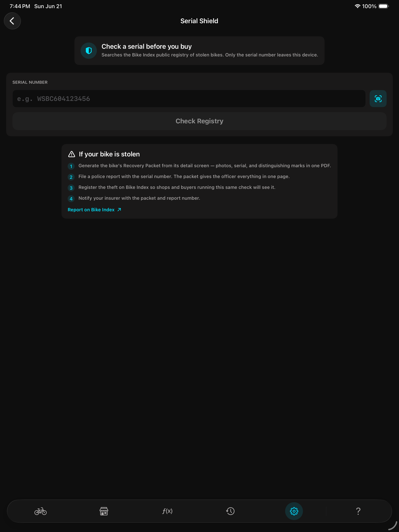Click 'Check a serial before you buy' heading
The width and height of the screenshot is (399, 532).
[x=147, y=46]
